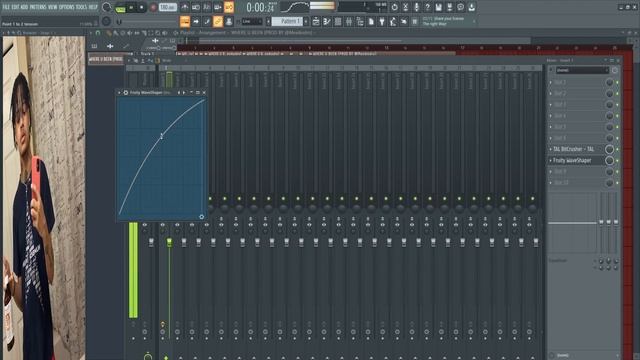Click the Fruity WaveShaper mix level knob

pyautogui.click(x=609, y=160)
